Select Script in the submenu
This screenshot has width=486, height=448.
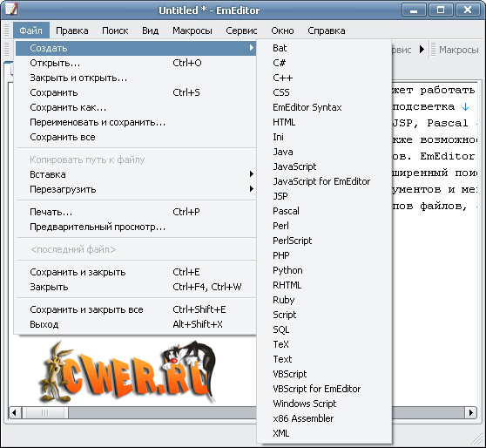click(324, 315)
